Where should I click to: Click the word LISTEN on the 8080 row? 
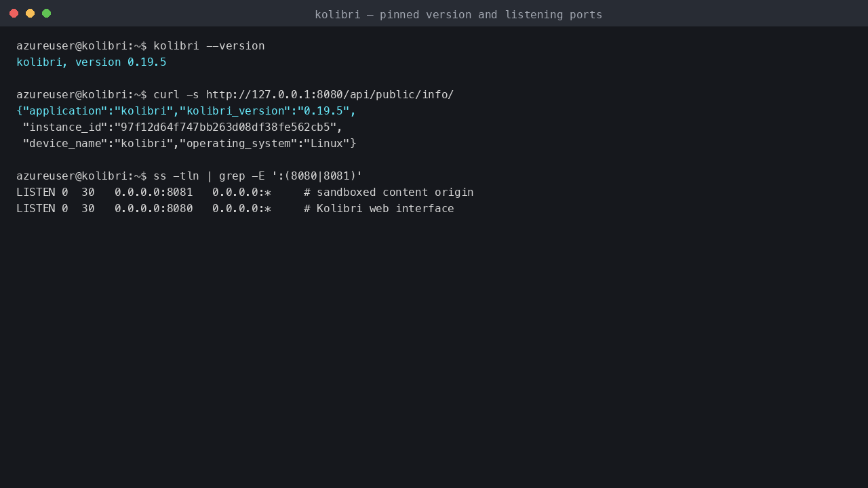(36, 209)
